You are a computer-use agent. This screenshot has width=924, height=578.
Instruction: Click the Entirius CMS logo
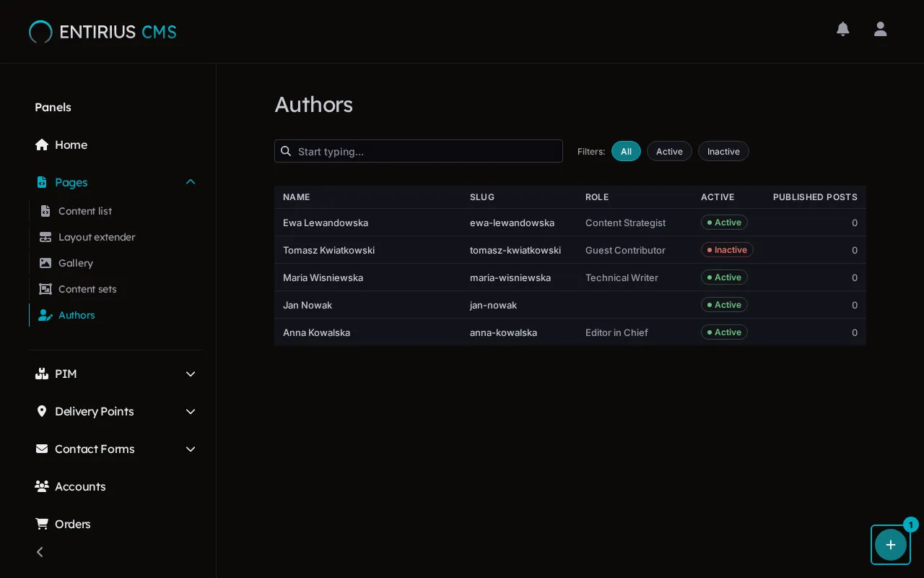pos(103,32)
